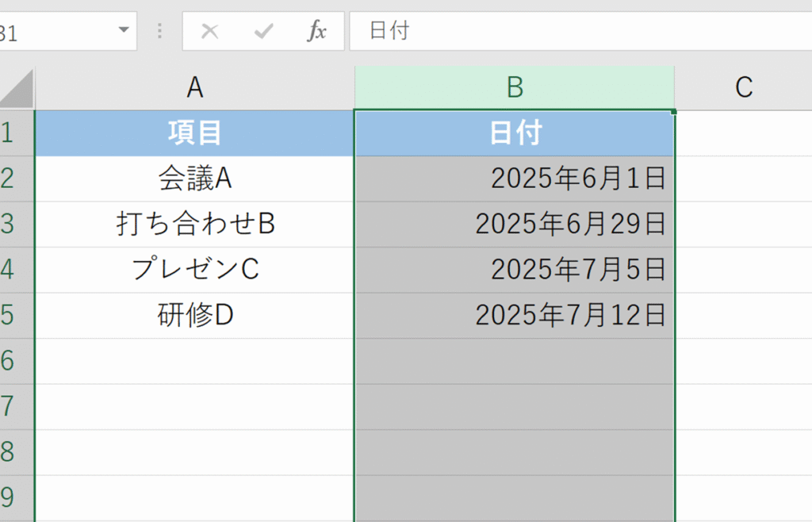Expand the Name Box dropdown arrow
812x522 pixels.
[x=124, y=31]
